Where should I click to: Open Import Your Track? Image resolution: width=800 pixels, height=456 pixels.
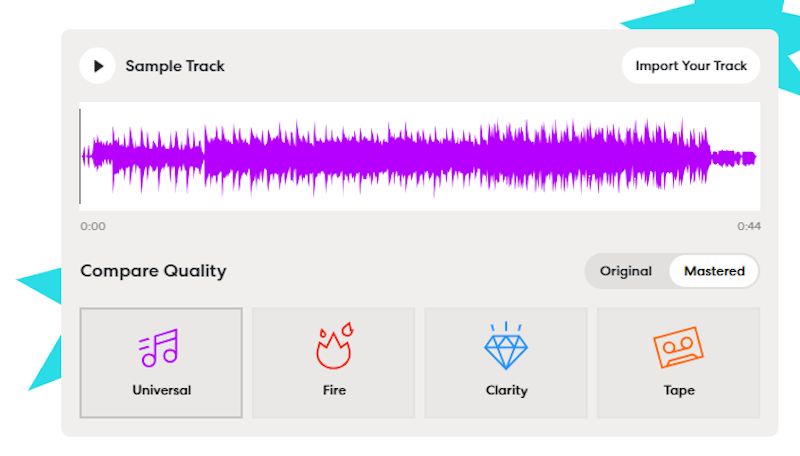(x=691, y=66)
